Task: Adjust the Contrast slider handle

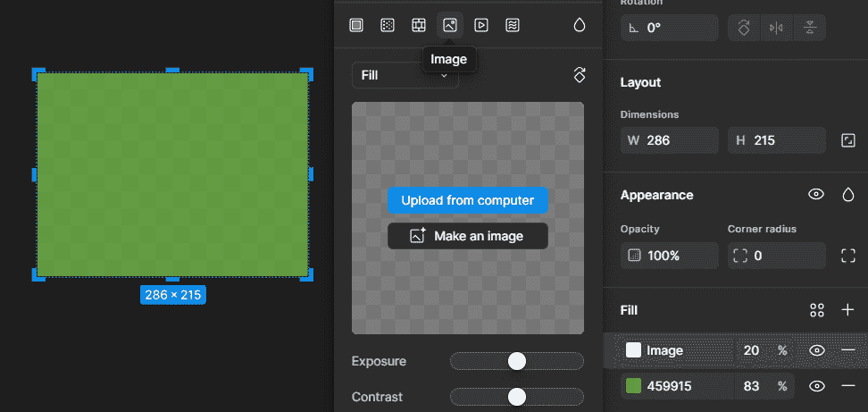Action: 516,397
